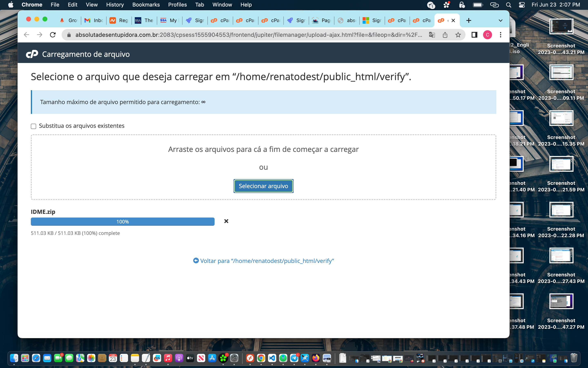Viewport: 588px width, 368px height.
Task: Switch to the Gro tab
Action: [69, 20]
